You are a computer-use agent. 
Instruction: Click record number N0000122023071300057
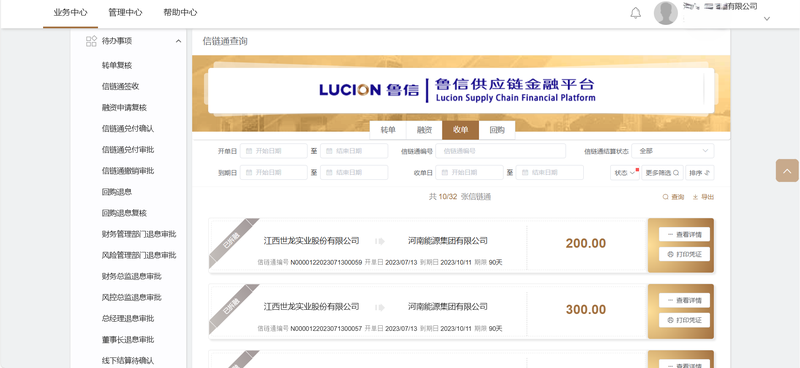pos(326,329)
